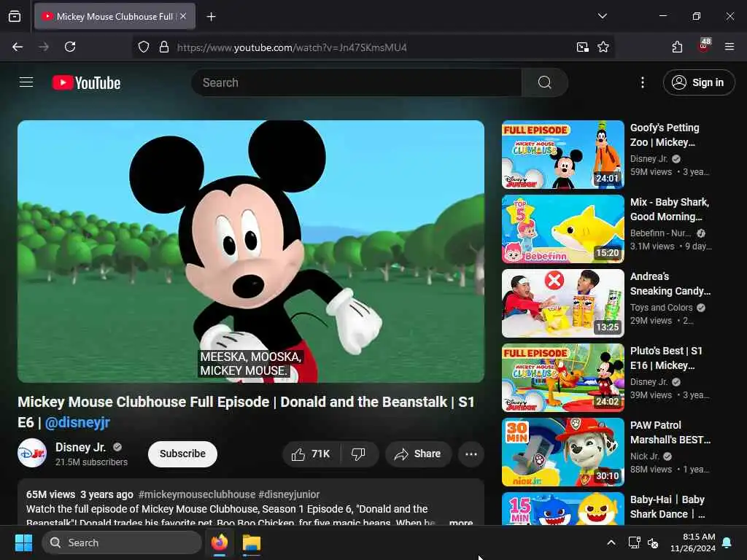Click the muted volume tray icon
Viewport: 747px width, 560px height.
point(653,542)
